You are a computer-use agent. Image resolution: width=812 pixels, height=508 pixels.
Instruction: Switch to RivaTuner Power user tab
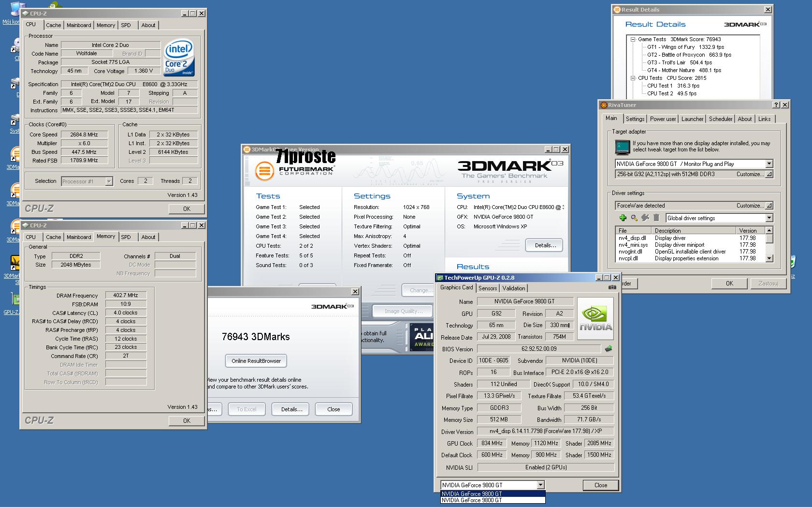(663, 119)
